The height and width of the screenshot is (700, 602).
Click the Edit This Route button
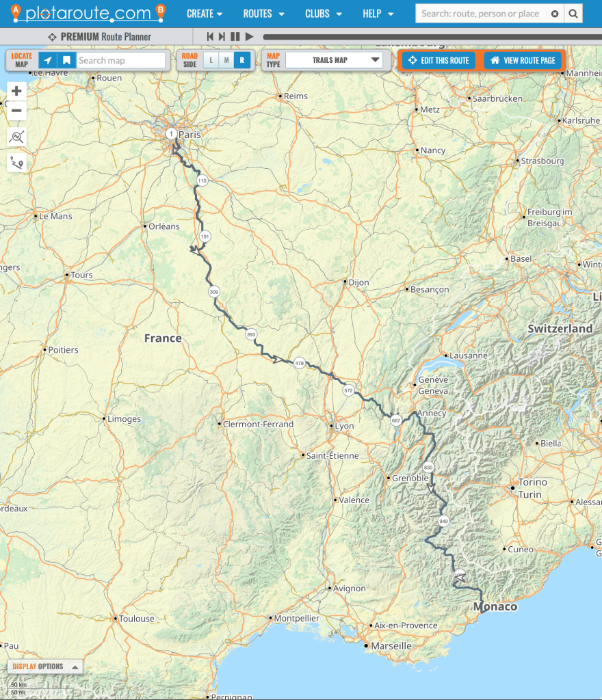tap(439, 60)
